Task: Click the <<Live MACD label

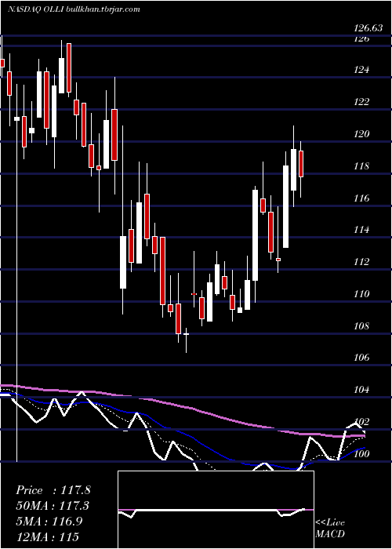Action: pyautogui.click(x=330, y=528)
